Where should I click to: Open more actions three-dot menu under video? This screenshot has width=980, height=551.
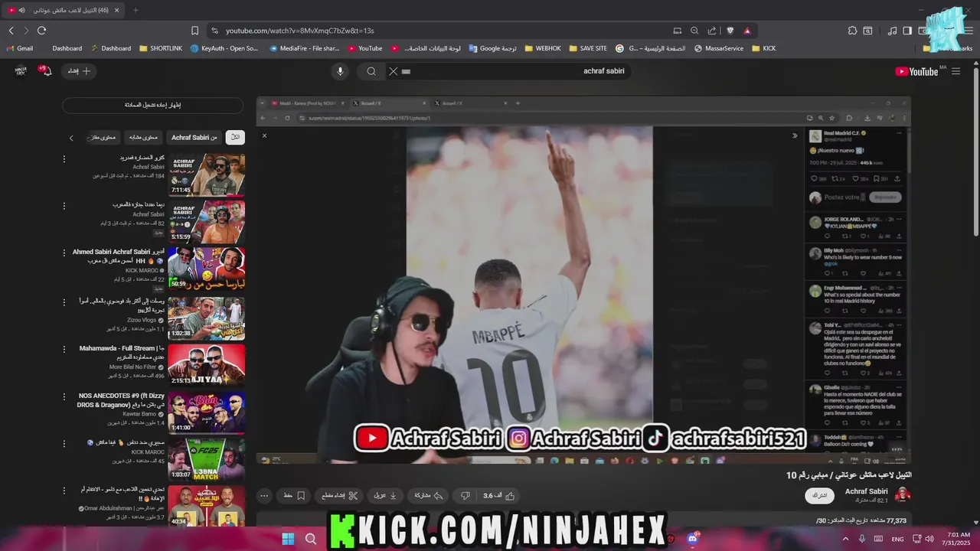click(x=264, y=496)
